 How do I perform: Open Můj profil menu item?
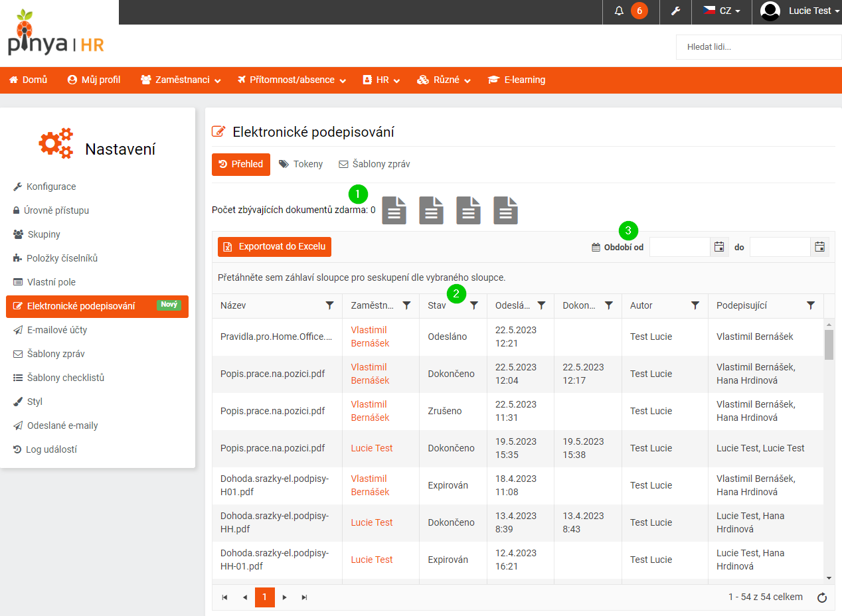(x=94, y=80)
